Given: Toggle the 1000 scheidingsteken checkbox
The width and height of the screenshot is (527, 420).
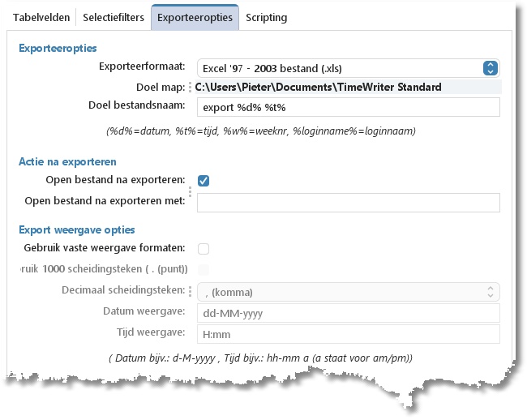Looking at the screenshot, I should pyautogui.click(x=204, y=270).
